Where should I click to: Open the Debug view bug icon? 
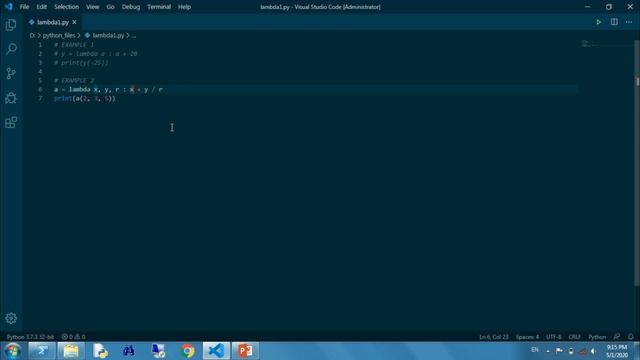coord(11,98)
